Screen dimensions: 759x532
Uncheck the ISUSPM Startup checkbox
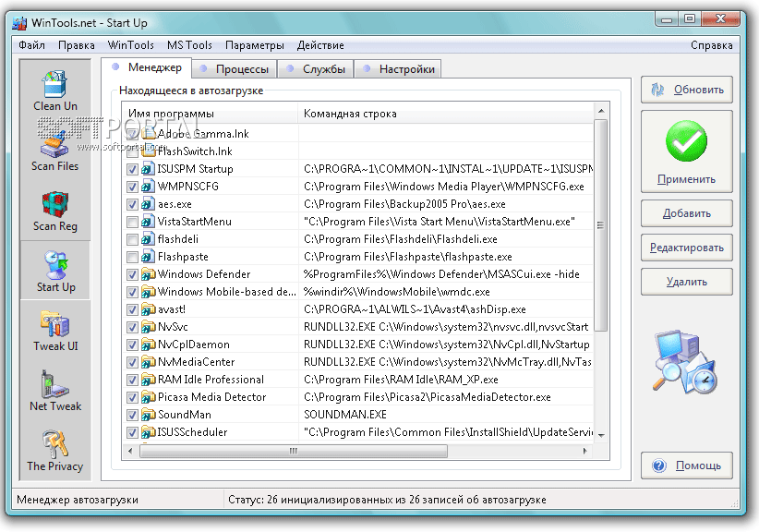click(132, 169)
